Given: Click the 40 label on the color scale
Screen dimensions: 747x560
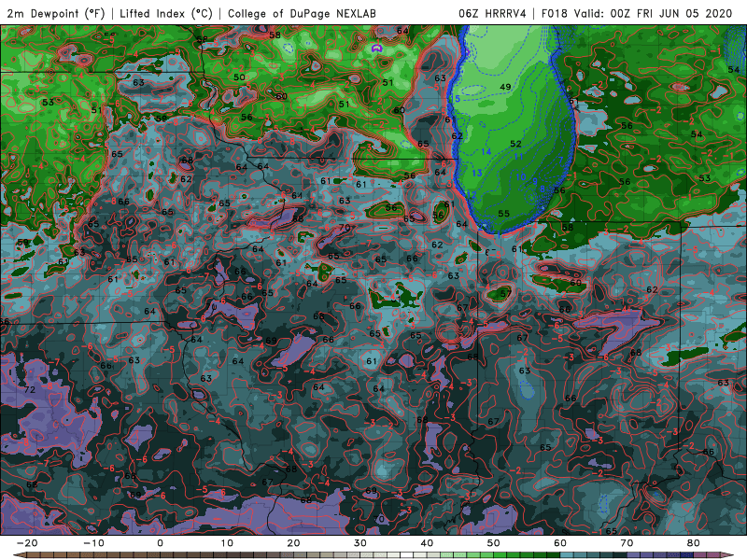Looking at the screenshot, I should 427,543.
